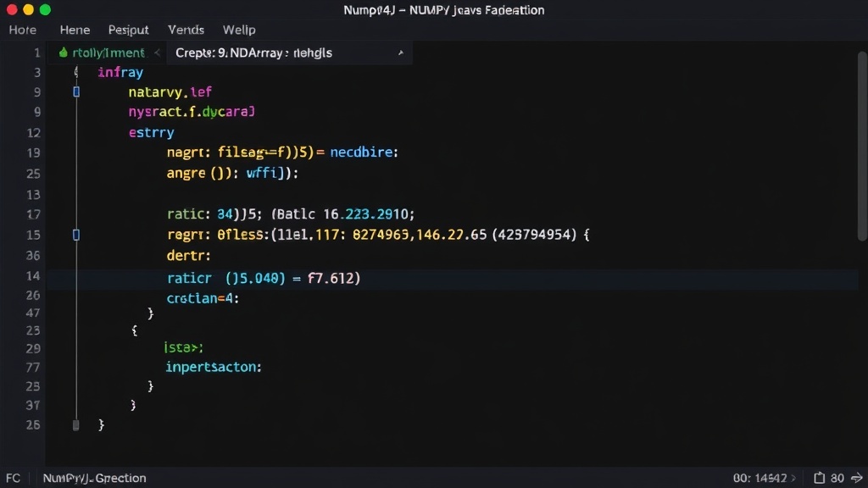Click line number 36 in the gutter
This screenshot has width=868, height=488.
[33, 256]
